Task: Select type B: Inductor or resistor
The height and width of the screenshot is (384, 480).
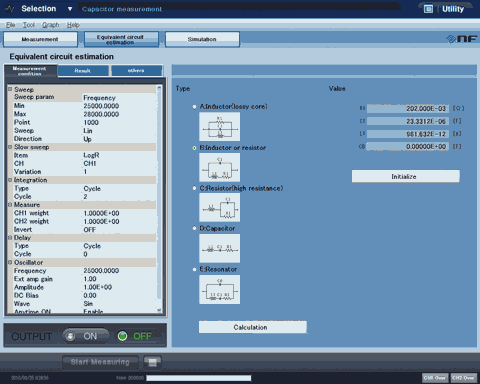Action: [x=194, y=148]
